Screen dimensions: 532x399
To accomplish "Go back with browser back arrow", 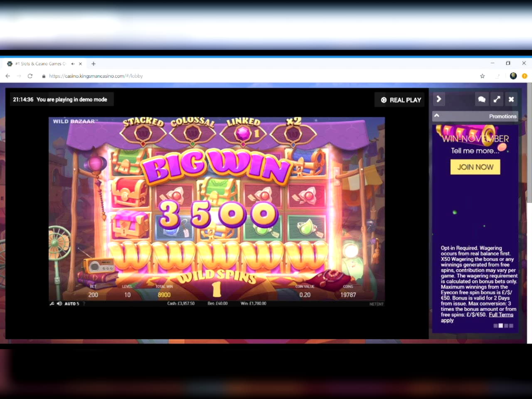I will click(7, 76).
